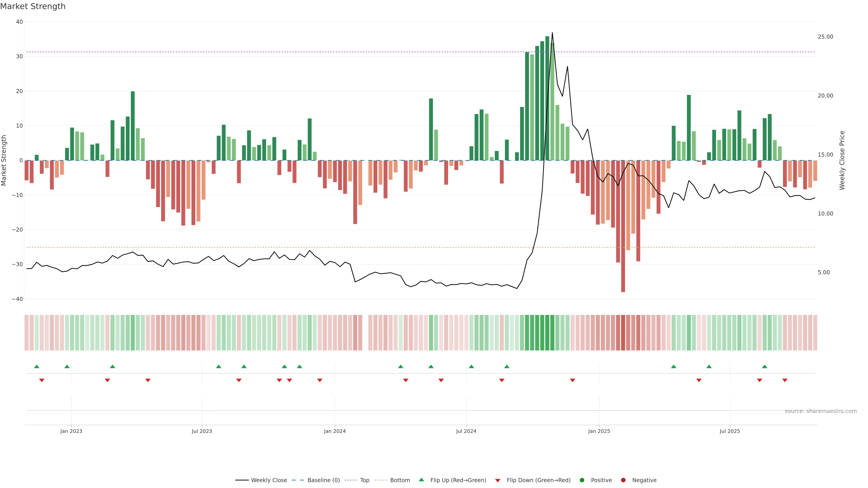Click the last red flip-down marker
This screenshot has height=488, width=868.
(x=785, y=380)
